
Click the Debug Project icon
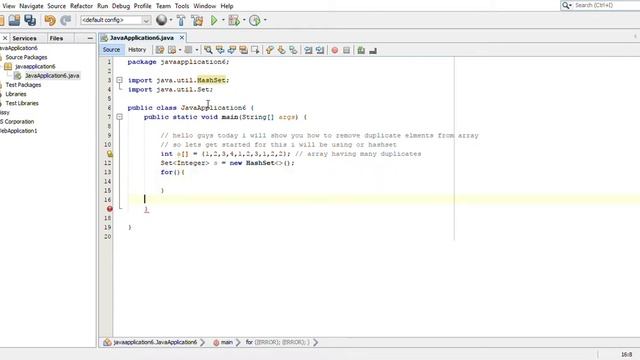click(234, 20)
